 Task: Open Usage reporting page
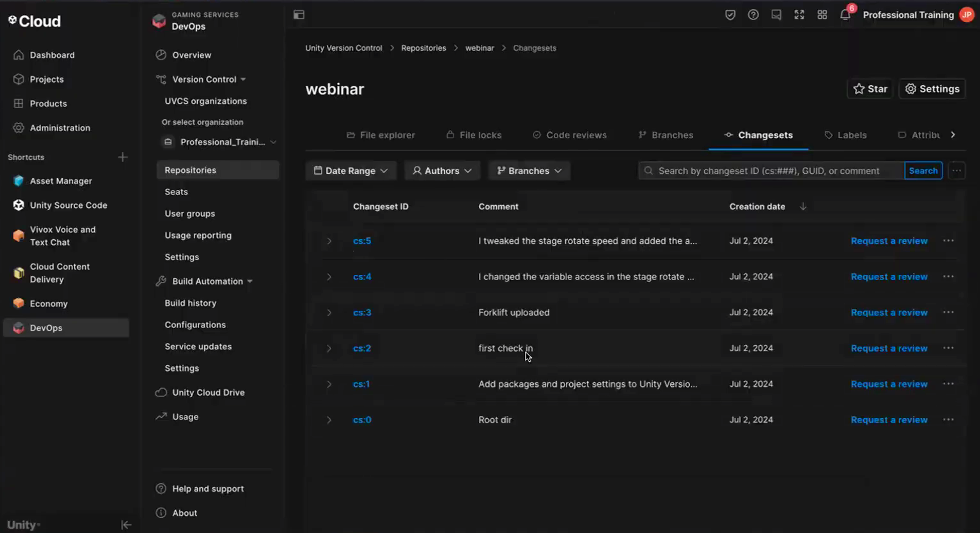point(198,236)
